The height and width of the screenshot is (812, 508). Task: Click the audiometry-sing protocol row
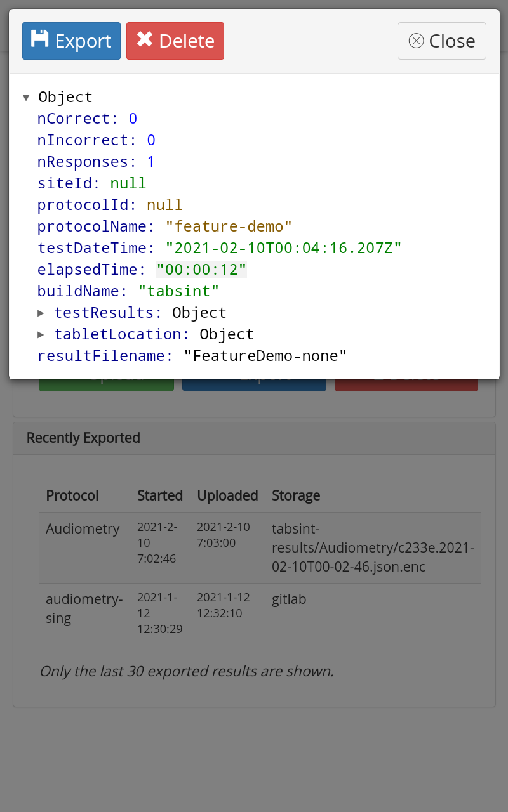[84, 608]
